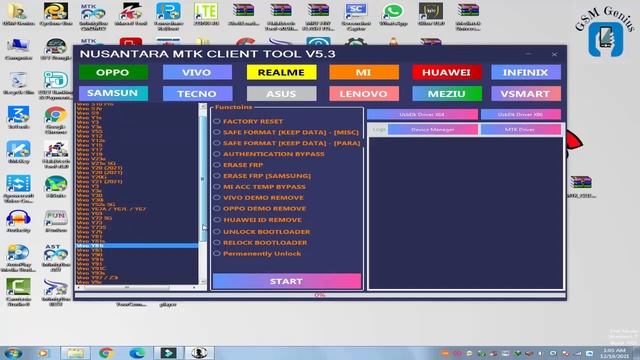Click the device list scroll-up arrow
The width and height of the screenshot is (640, 360).
202,107
